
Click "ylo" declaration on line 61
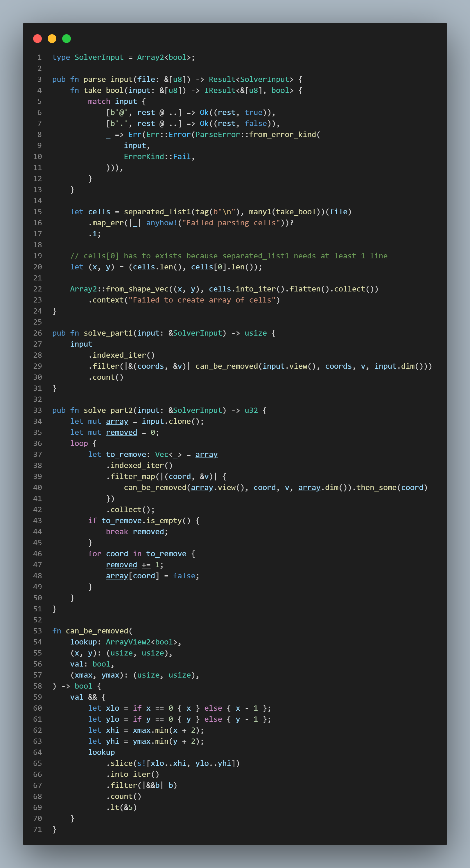pos(113,719)
